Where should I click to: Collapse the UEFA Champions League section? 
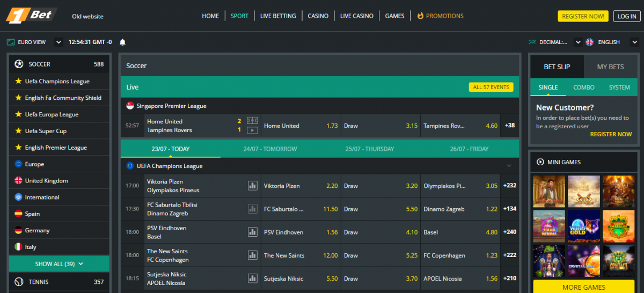point(509,166)
